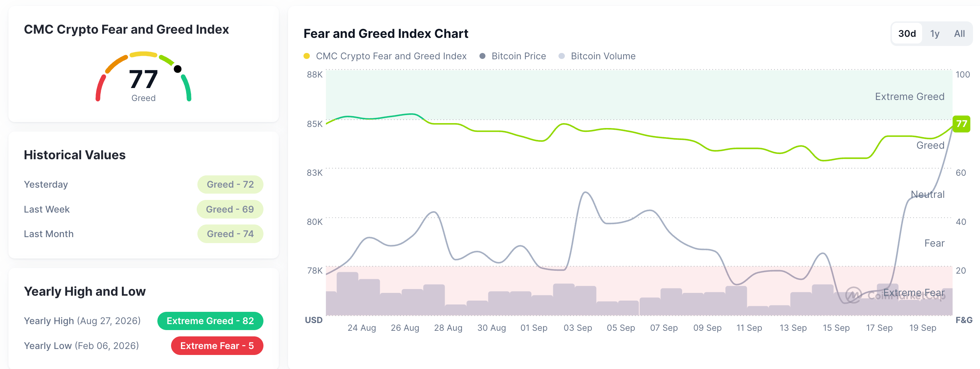This screenshot has height=369, width=980.
Task: Switch chart range to 30d
Action: tap(907, 33)
